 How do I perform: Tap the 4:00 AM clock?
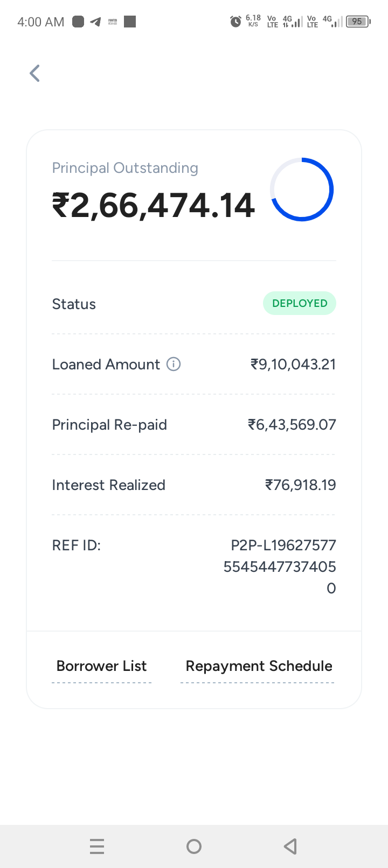point(40,22)
